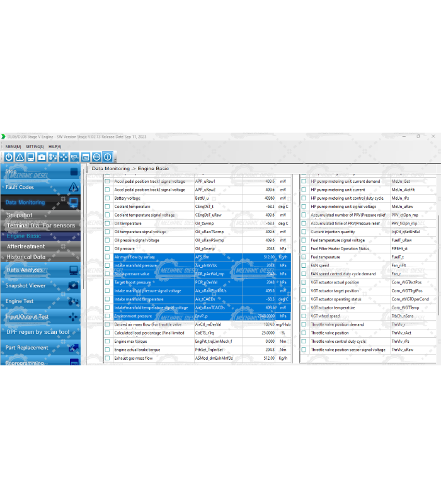This screenshot has height=504, width=441.
Task: Open the MENU(M) menu
Action: tap(13, 146)
